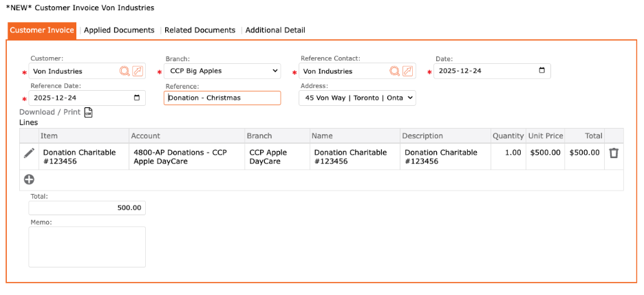Open the Customer edit link icon

(138, 71)
